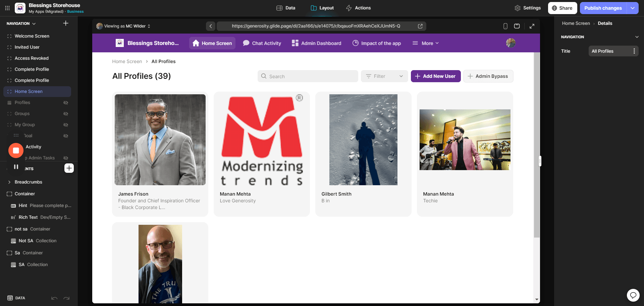Switch preview to phone layout
The height and width of the screenshot is (306, 644).
505,26
